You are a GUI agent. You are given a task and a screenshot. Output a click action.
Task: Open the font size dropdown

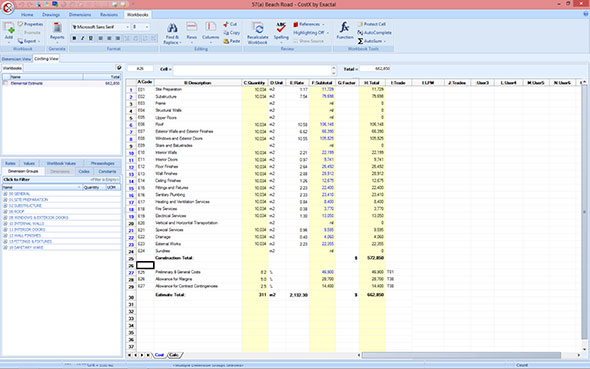click(147, 27)
